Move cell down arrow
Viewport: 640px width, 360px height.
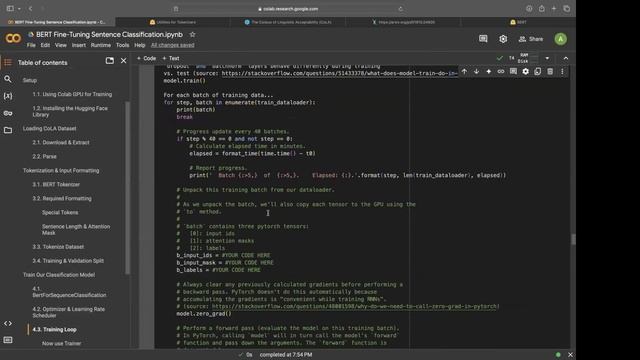tap(476, 71)
